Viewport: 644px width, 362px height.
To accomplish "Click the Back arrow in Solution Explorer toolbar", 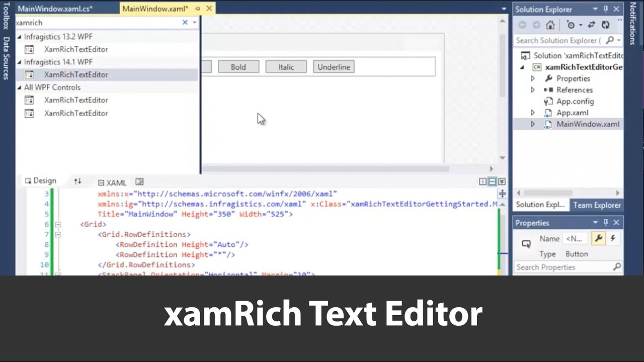I will tap(522, 25).
